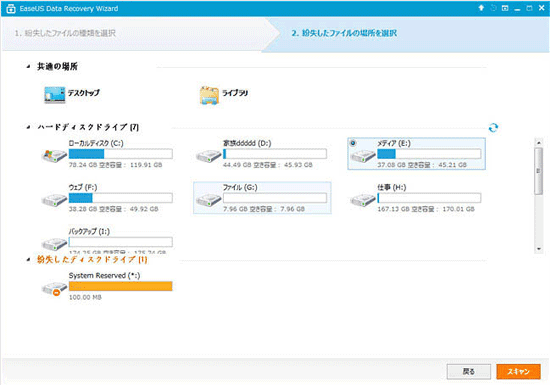
Task: Collapse the ハードディスクドライブ section
Action: point(28,127)
